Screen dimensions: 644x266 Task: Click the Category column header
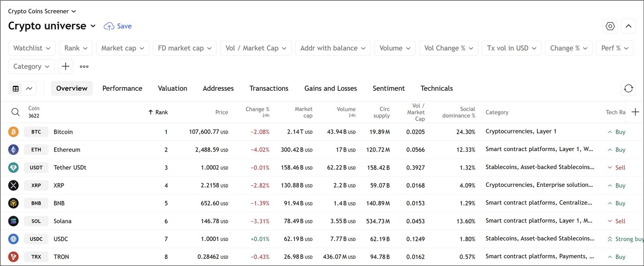pyautogui.click(x=497, y=112)
